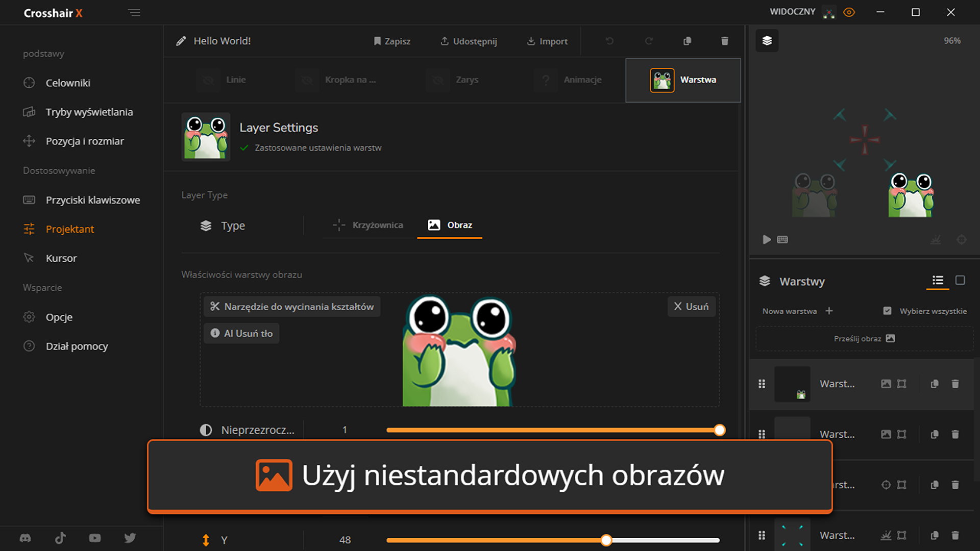The image size is (980, 551).
Task: Undo the last crosshair change
Action: point(609,41)
